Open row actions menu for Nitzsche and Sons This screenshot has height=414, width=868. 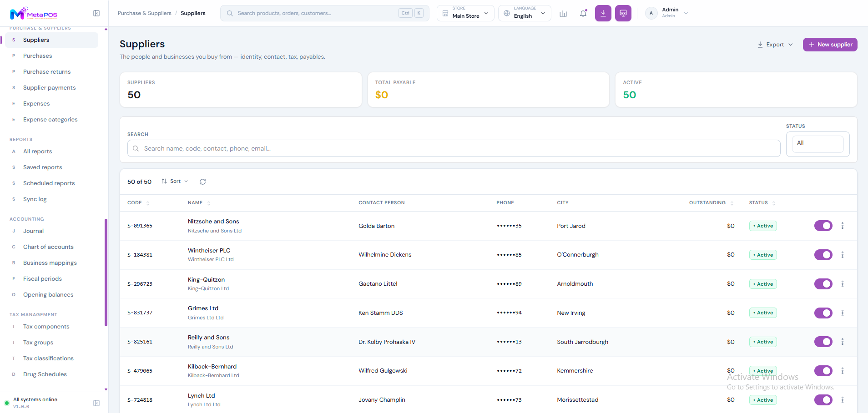pyautogui.click(x=843, y=226)
